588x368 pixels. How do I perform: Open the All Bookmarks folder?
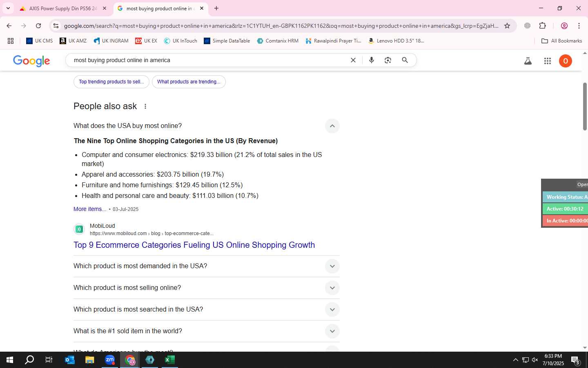coord(561,41)
